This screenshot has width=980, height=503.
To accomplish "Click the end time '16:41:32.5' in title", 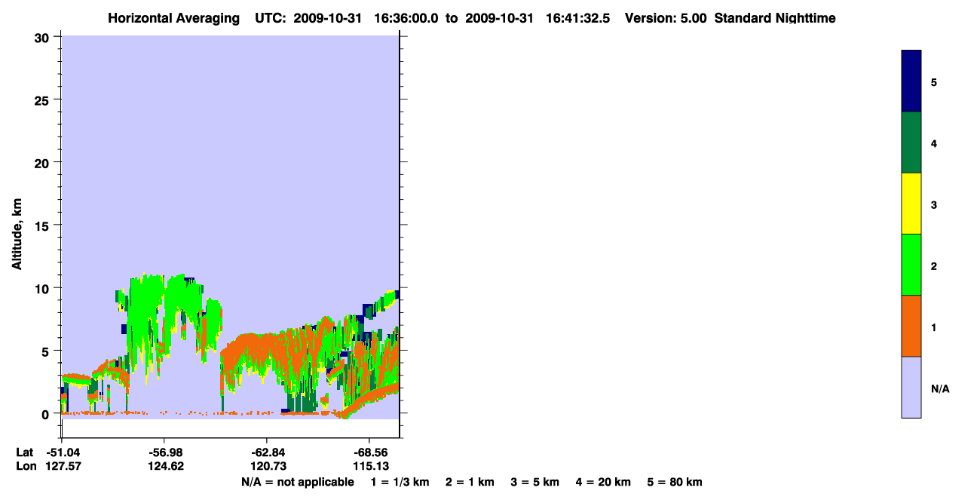I will (x=579, y=18).
